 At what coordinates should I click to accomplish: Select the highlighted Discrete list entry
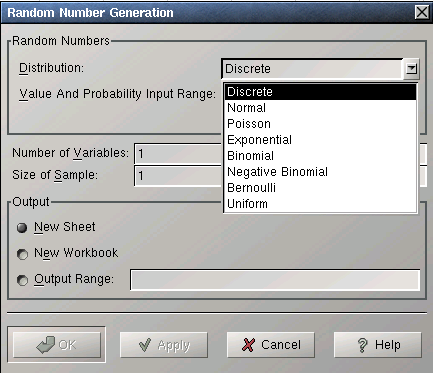[320, 92]
